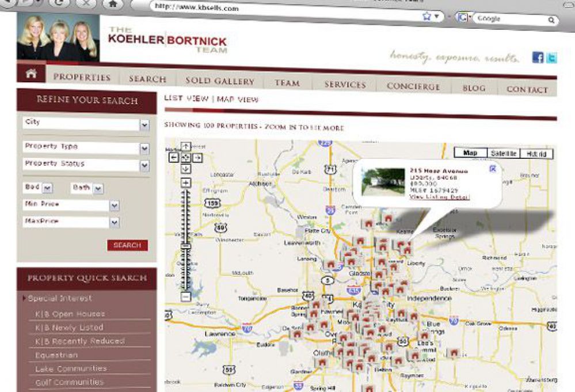Click the house marker east of Lee's Summit
This screenshot has width=575, height=392.
454,353
